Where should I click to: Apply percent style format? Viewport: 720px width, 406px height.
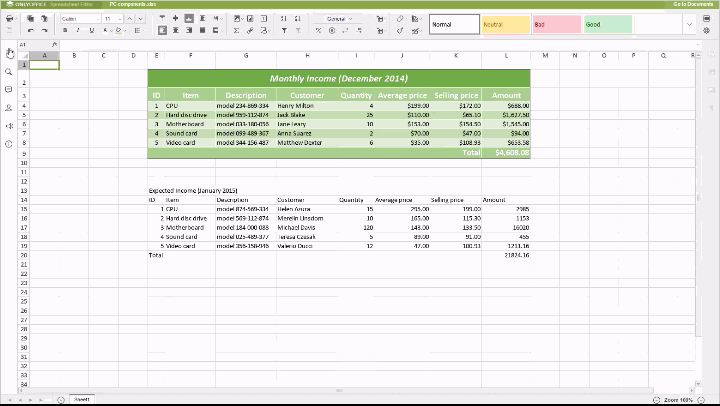[318, 31]
